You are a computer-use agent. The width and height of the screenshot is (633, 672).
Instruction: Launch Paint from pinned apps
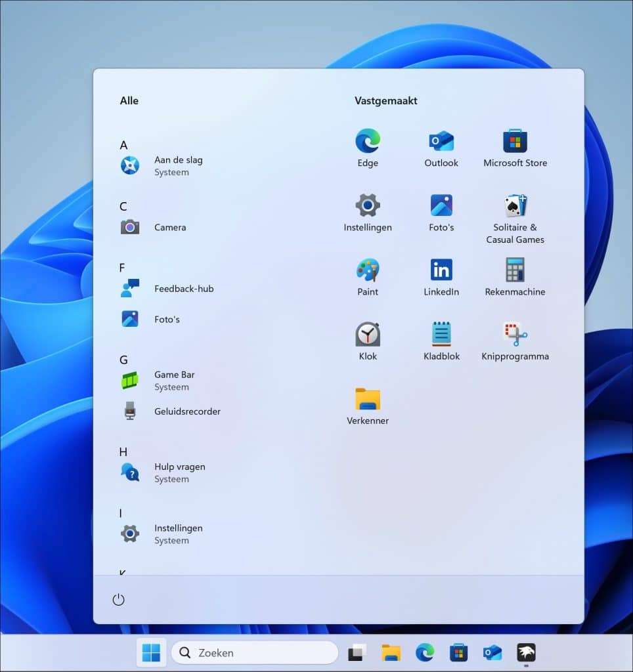[x=368, y=277]
